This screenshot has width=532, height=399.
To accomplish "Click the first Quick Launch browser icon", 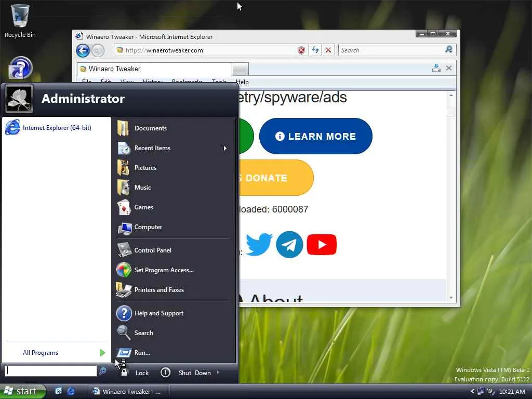I will [x=58, y=391].
